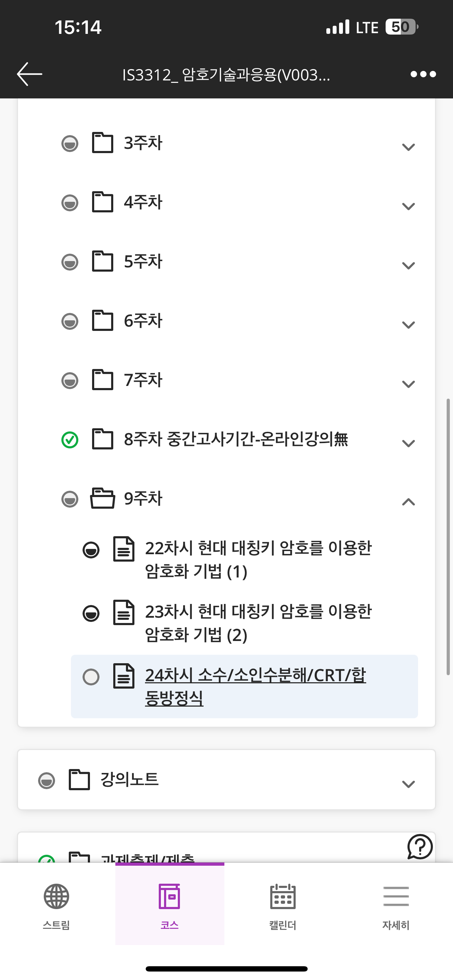Expand the 강의노트 section chevron
This screenshot has height=980, width=453.
click(x=408, y=784)
